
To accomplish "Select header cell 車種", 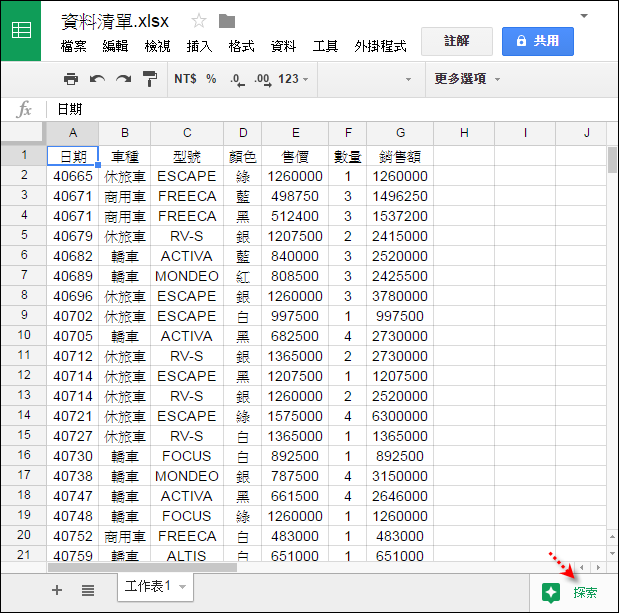I will (x=125, y=156).
